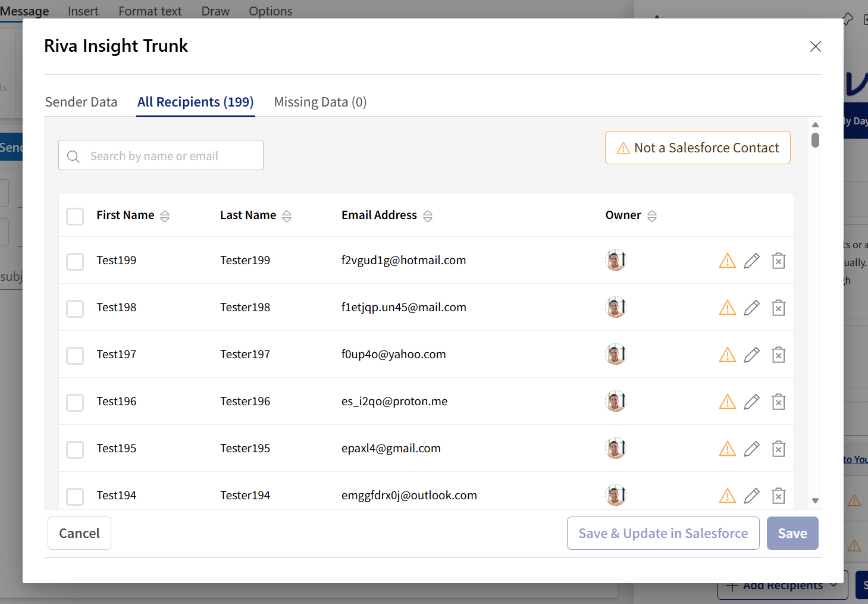
Task: Click warning icon for Test194 row
Action: (727, 496)
